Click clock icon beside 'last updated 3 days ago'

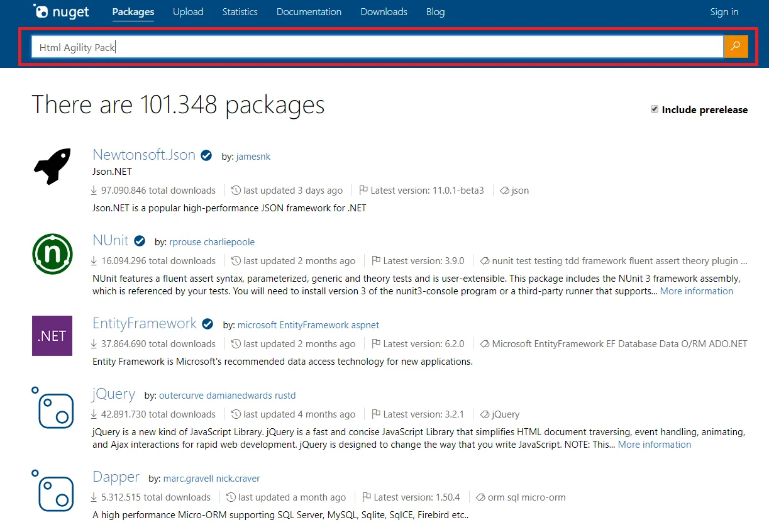coord(236,191)
